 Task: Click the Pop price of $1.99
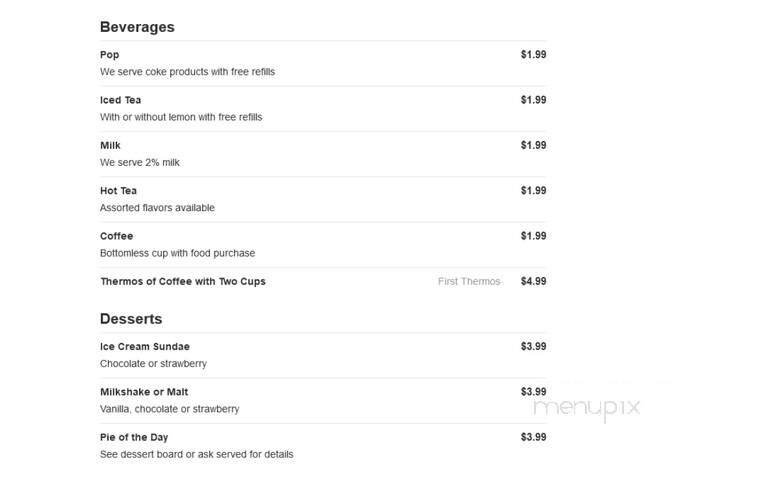[x=533, y=55]
